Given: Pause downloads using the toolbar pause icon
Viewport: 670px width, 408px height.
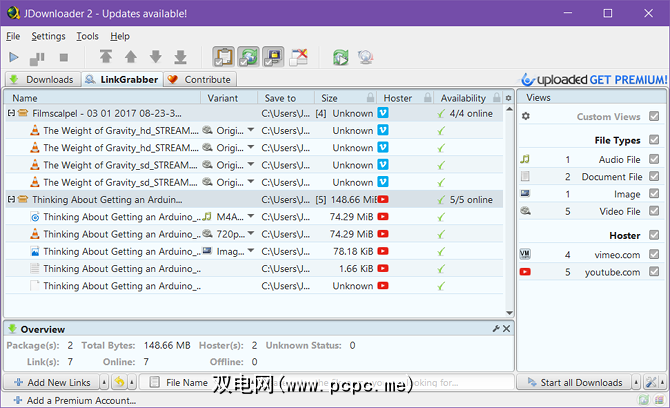Looking at the screenshot, I should pos(37,58).
